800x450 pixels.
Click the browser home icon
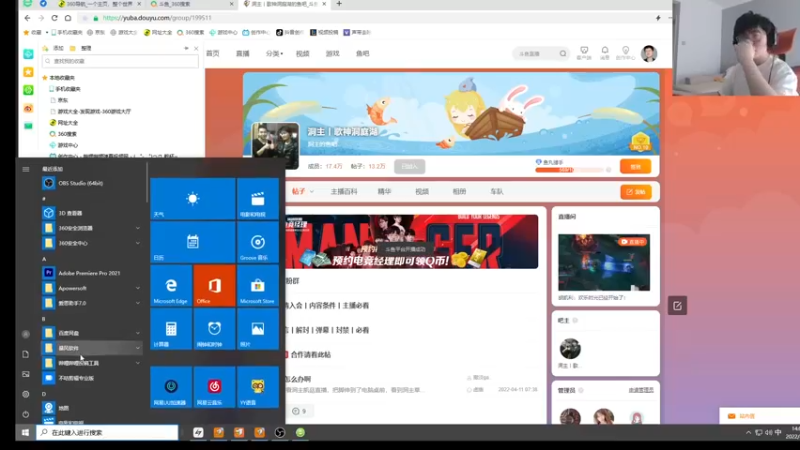pos(68,18)
